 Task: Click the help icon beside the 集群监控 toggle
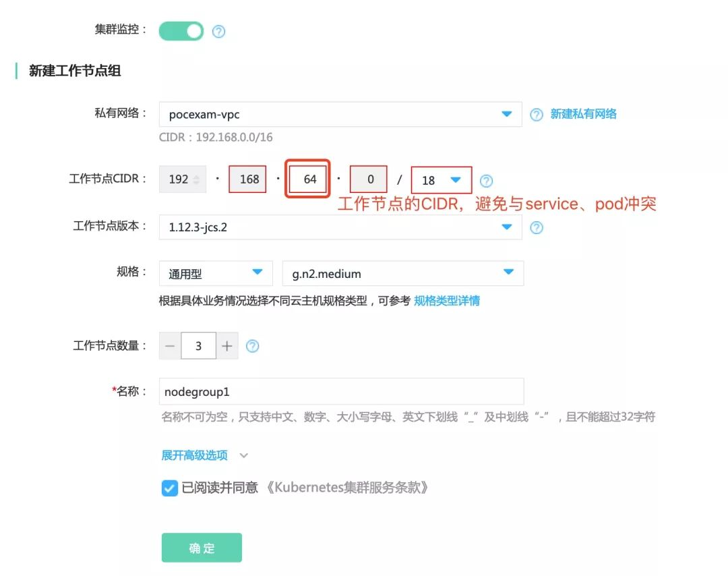click(218, 30)
